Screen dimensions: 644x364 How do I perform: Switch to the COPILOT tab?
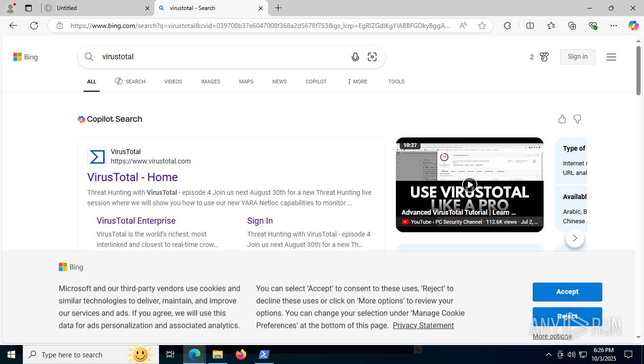[316, 82]
